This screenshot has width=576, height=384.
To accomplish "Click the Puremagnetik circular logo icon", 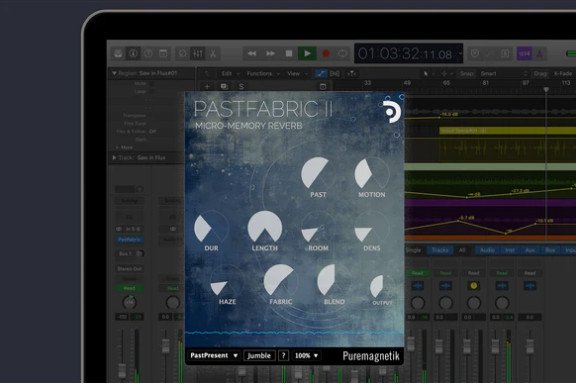I will pyautogui.click(x=392, y=112).
